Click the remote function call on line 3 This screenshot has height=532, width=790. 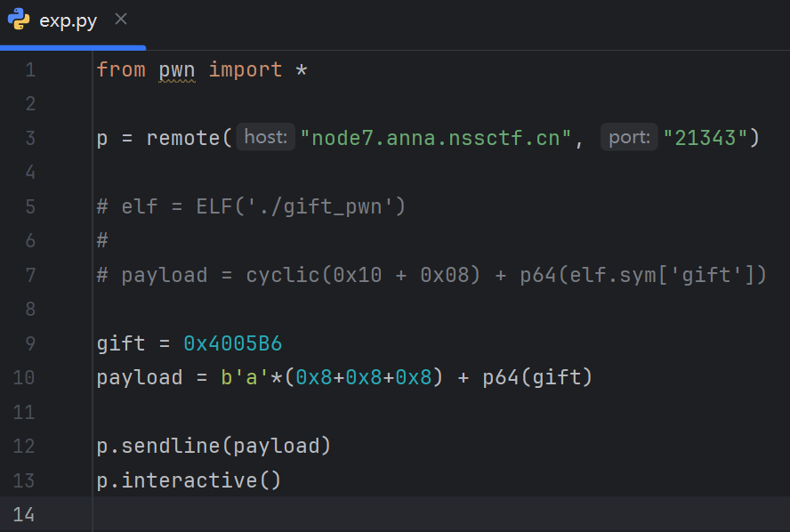click(x=183, y=138)
